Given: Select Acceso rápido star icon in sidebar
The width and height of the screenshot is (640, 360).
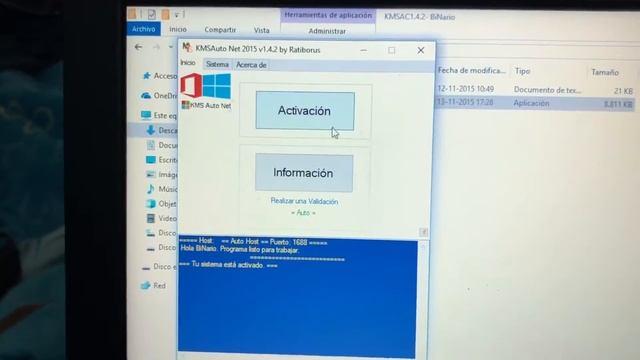Looking at the screenshot, I should tap(146, 76).
